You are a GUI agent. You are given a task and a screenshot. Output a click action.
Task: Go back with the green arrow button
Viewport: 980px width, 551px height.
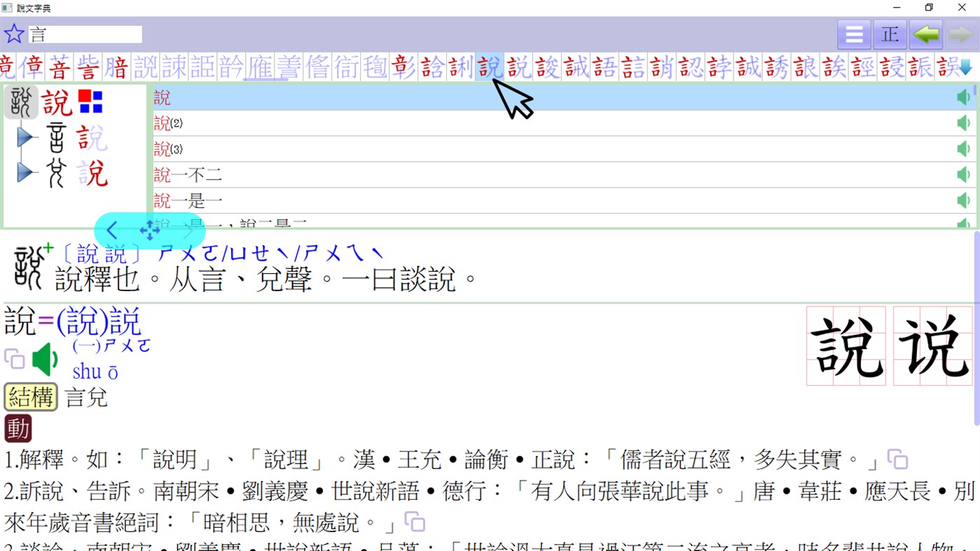925,34
